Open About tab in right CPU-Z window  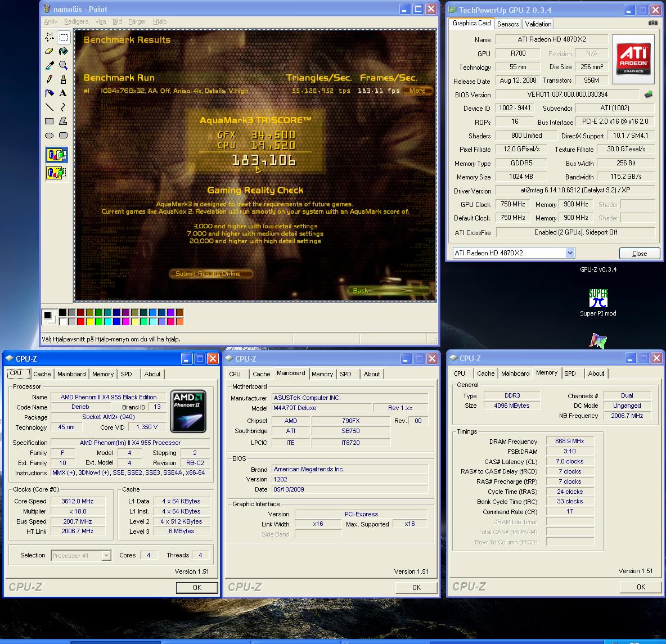(596, 373)
